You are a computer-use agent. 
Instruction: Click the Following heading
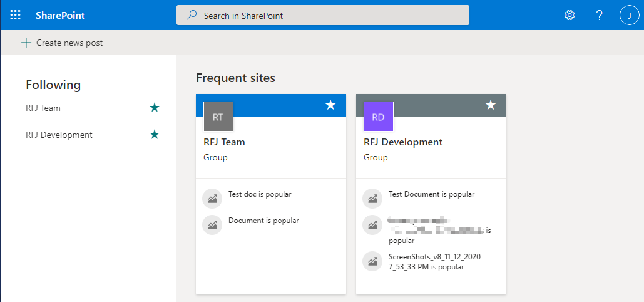[x=53, y=85]
